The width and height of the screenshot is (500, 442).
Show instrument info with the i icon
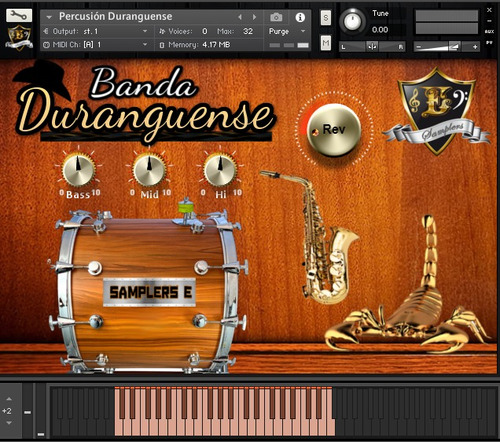click(x=300, y=17)
